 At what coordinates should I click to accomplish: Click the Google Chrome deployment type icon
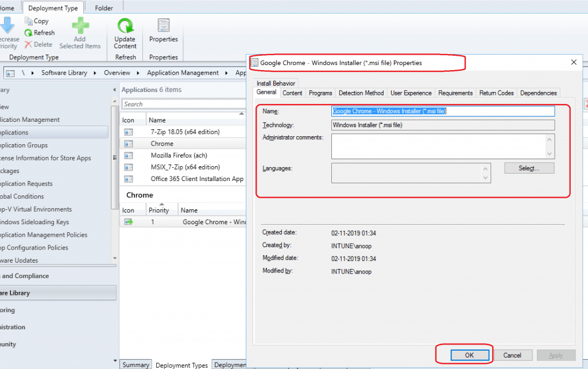click(129, 222)
